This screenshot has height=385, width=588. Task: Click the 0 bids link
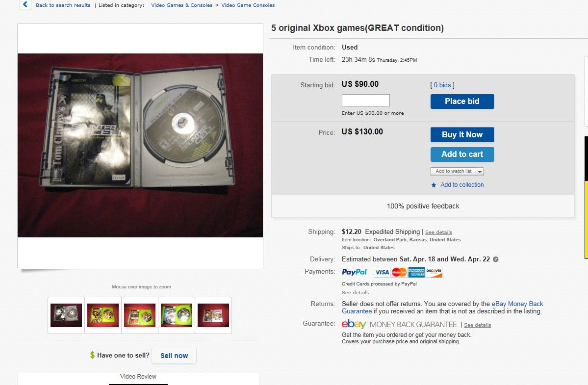pyautogui.click(x=442, y=85)
